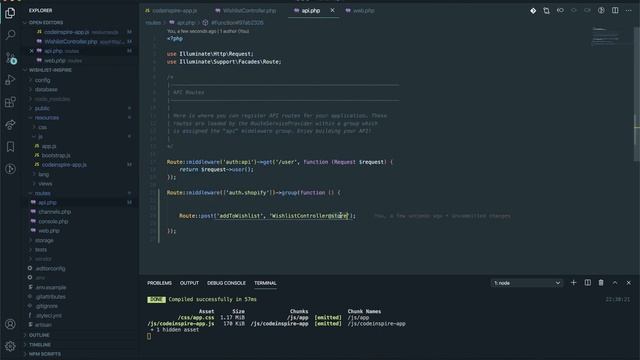The height and width of the screenshot is (360, 640).
Task: Collapse the resources folder
Action: click(x=47, y=118)
